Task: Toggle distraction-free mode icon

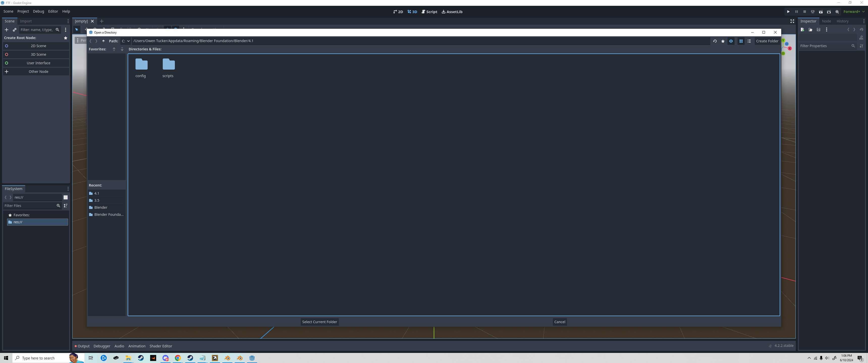Action: point(792,21)
